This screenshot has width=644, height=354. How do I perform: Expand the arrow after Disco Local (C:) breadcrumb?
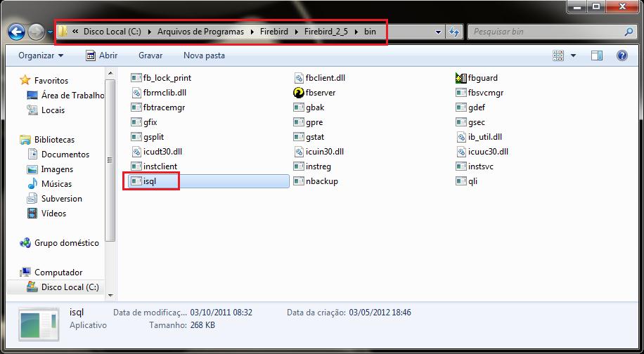pyautogui.click(x=149, y=32)
